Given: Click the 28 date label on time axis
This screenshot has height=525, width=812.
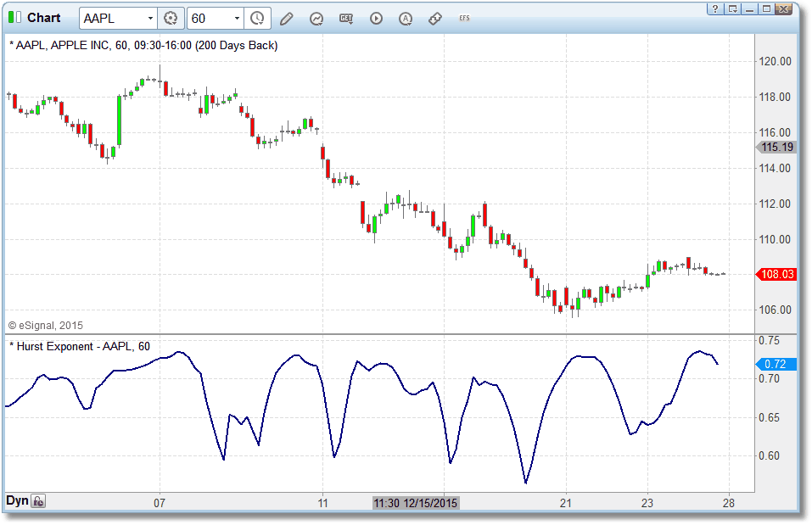Looking at the screenshot, I should pyautogui.click(x=729, y=503).
